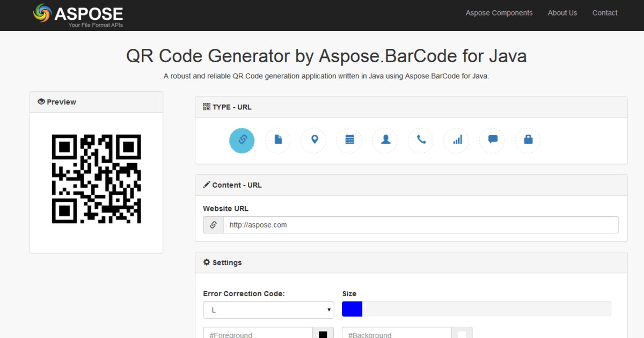Select the location pin type icon
Image resolution: width=644 pixels, height=338 pixels.
click(x=313, y=140)
